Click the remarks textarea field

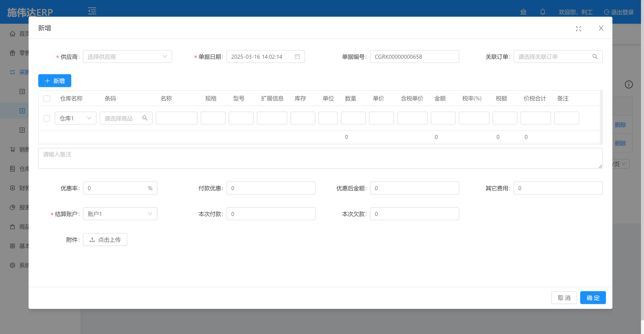click(320, 158)
